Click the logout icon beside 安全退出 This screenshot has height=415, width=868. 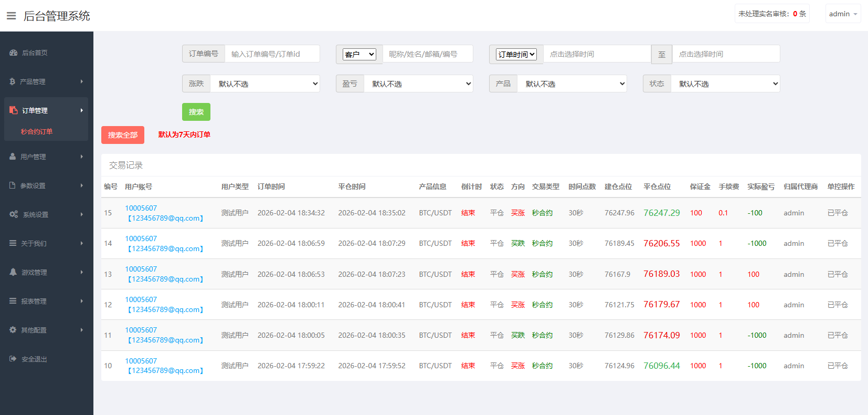(x=13, y=359)
